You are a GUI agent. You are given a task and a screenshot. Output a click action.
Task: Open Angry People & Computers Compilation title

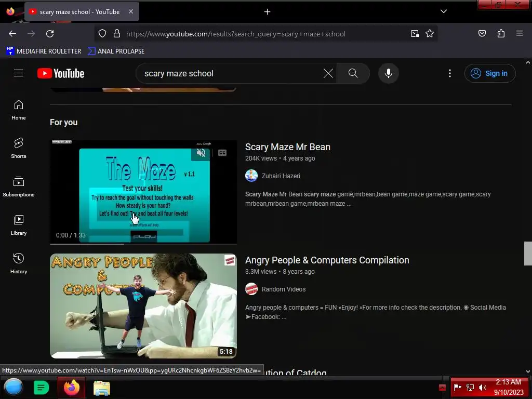pos(327,260)
